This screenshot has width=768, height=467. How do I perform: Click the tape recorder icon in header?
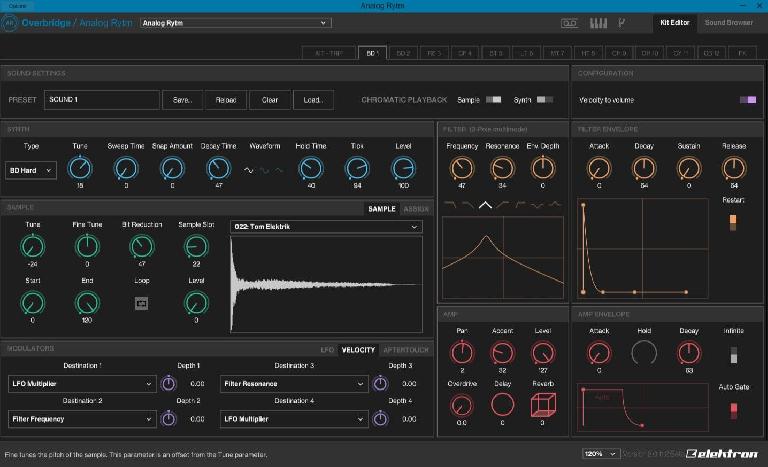coord(569,23)
